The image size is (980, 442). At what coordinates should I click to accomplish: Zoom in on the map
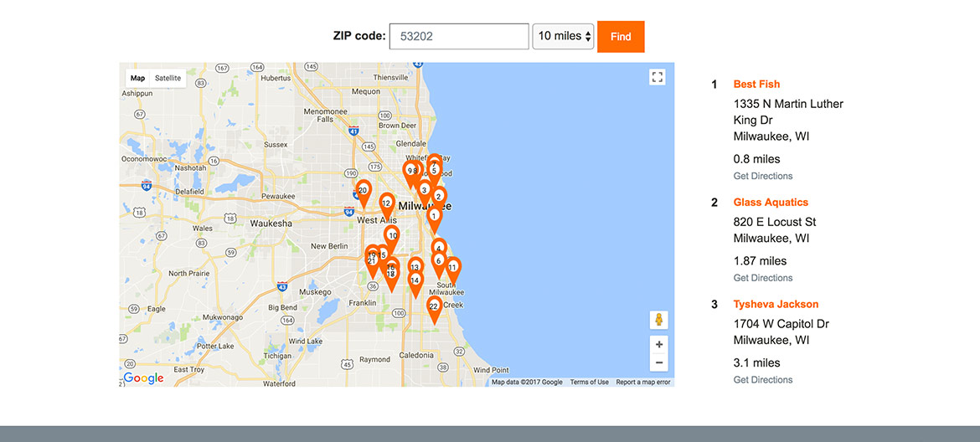[659, 344]
